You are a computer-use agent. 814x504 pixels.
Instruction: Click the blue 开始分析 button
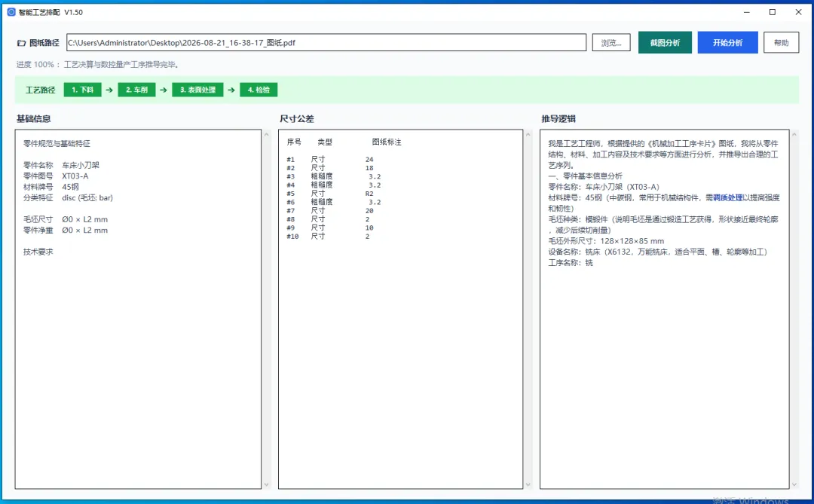click(727, 42)
